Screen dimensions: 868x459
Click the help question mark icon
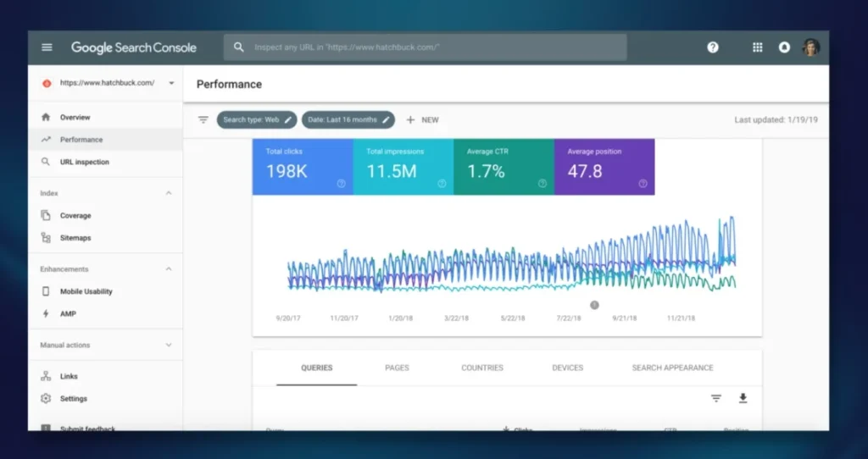tap(713, 47)
